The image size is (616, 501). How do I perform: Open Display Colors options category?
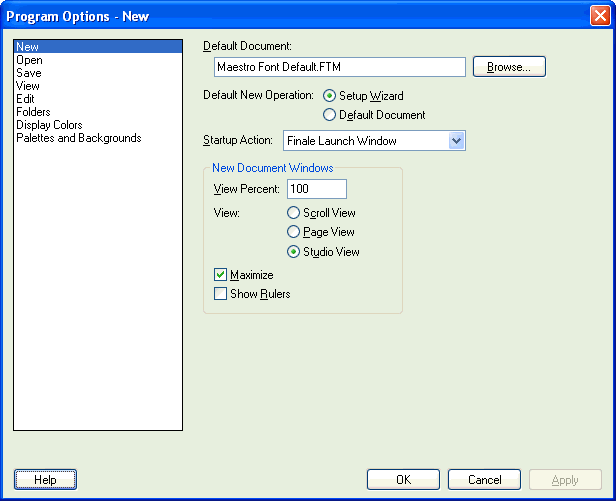(x=49, y=125)
